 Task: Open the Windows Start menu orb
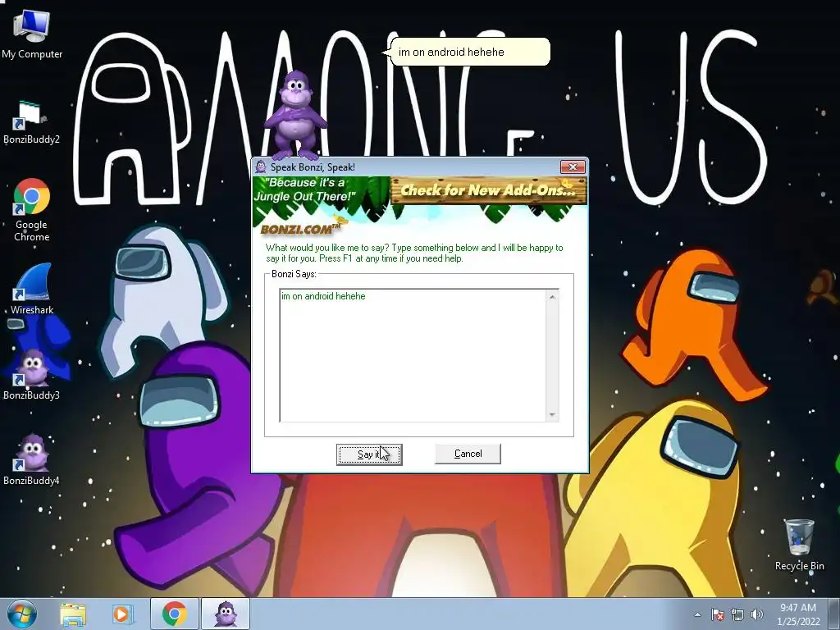pyautogui.click(x=22, y=614)
